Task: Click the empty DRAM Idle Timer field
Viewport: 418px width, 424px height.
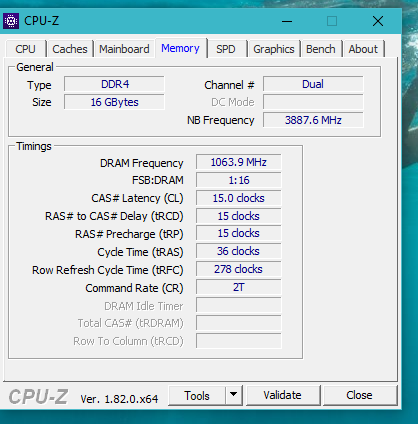Action: [x=239, y=305]
